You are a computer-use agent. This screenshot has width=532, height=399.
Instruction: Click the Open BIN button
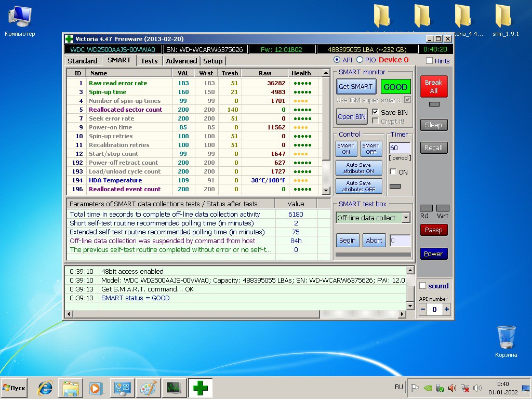click(x=352, y=117)
